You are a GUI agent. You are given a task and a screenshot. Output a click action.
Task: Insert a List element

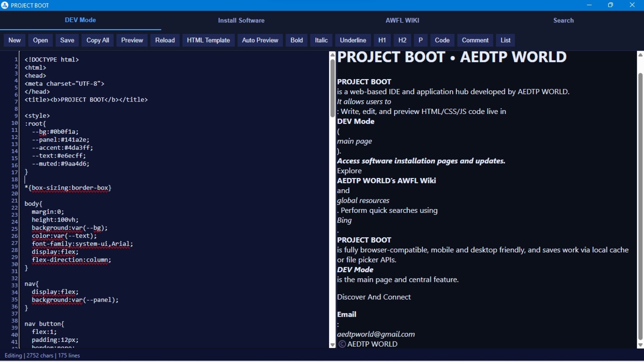point(505,40)
